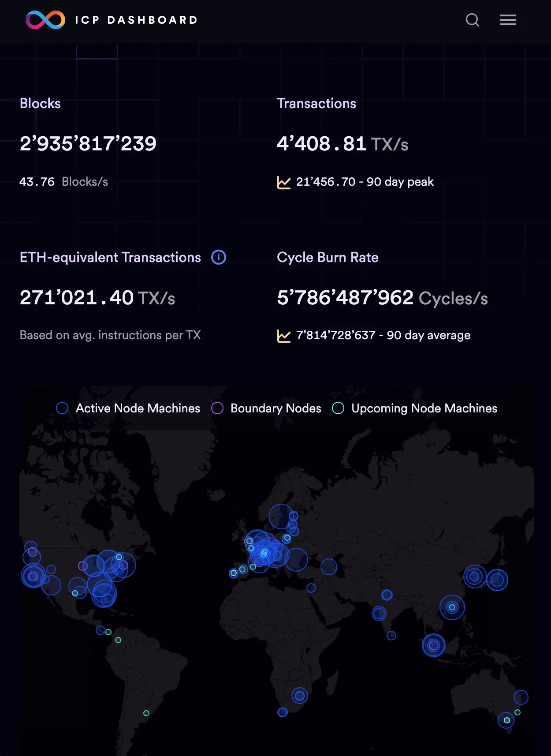The width and height of the screenshot is (551, 756).
Task: Select the Transactions metric heading
Action: (x=316, y=103)
